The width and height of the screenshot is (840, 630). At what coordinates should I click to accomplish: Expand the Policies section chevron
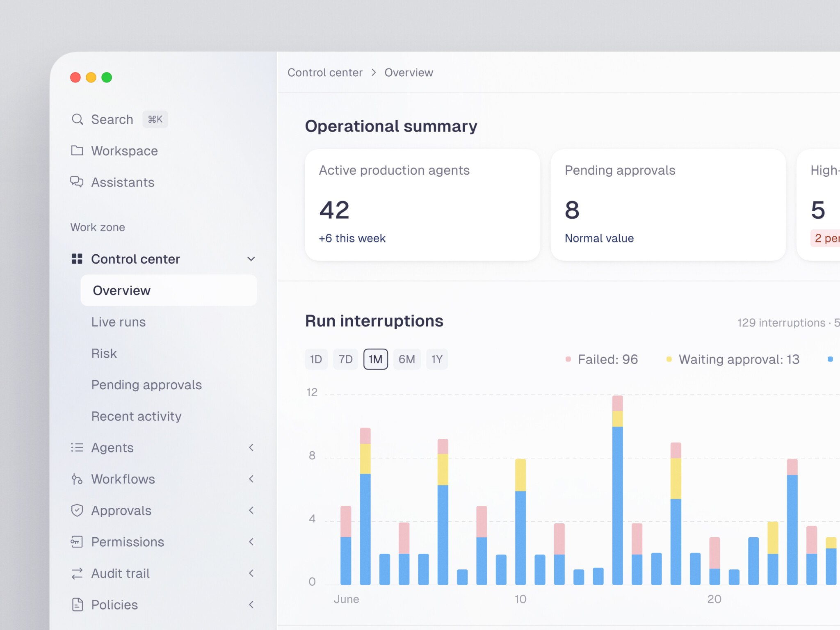point(251,605)
